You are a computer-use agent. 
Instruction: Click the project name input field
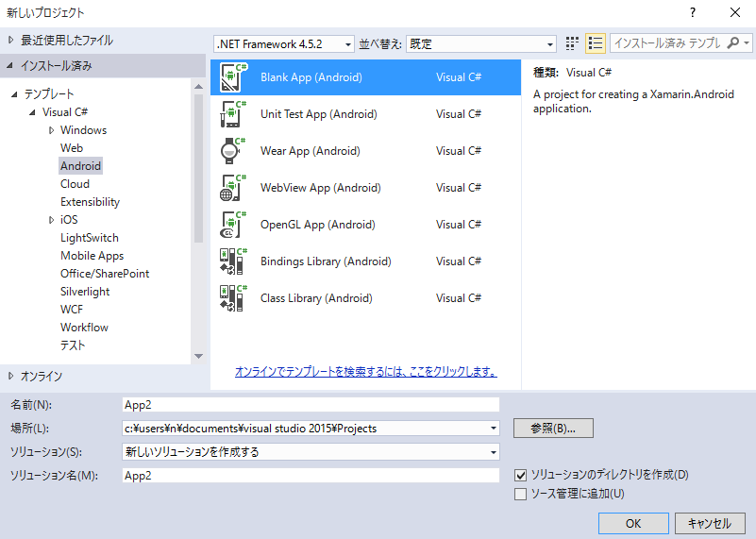click(311, 404)
